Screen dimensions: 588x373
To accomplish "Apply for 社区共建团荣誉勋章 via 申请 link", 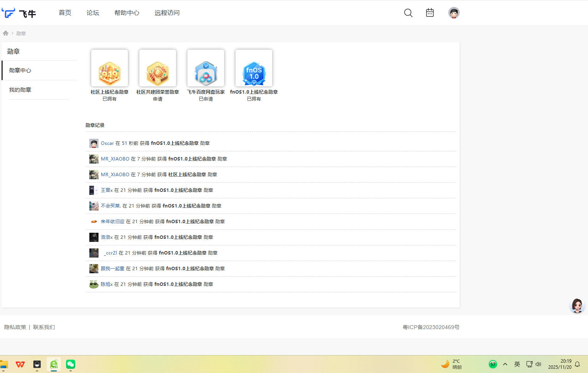I will point(158,99).
